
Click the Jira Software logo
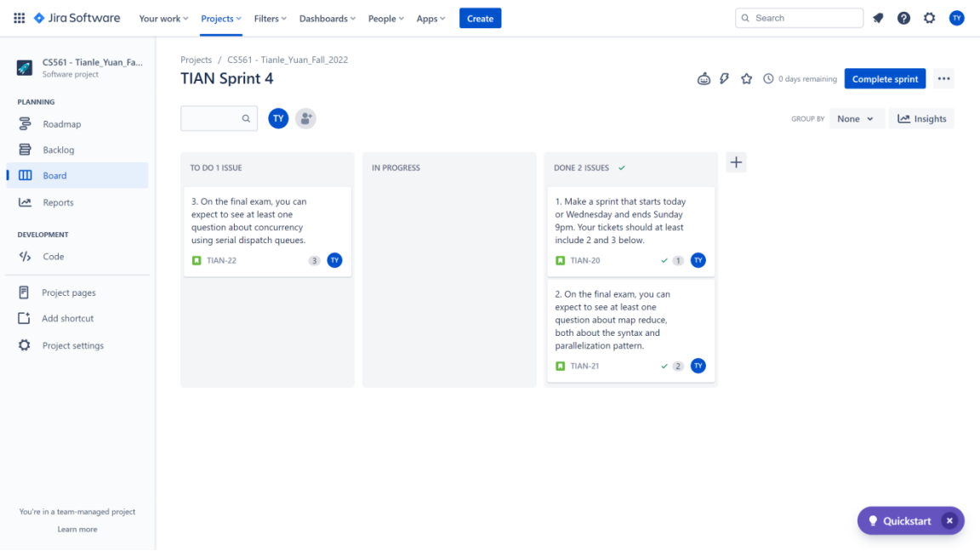77,18
